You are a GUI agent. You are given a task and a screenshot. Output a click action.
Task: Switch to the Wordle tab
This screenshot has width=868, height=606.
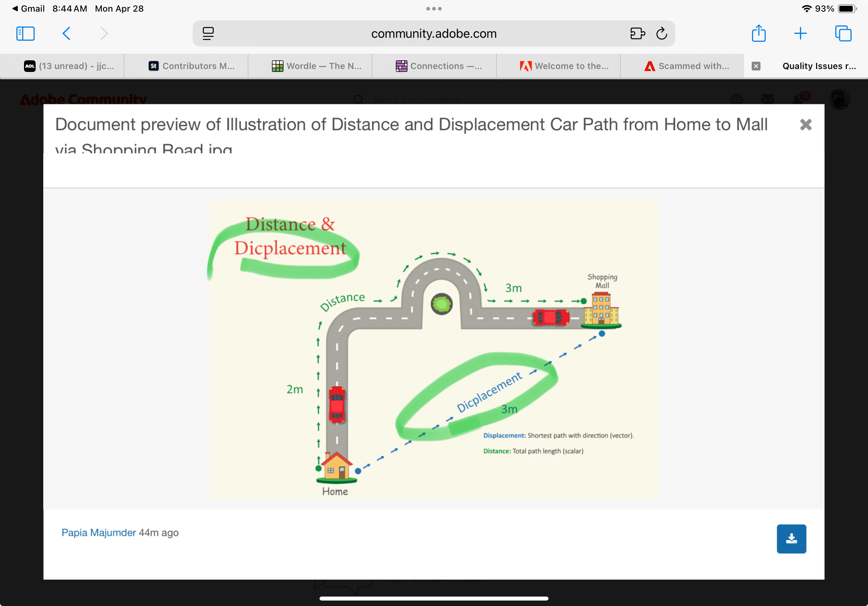click(317, 66)
